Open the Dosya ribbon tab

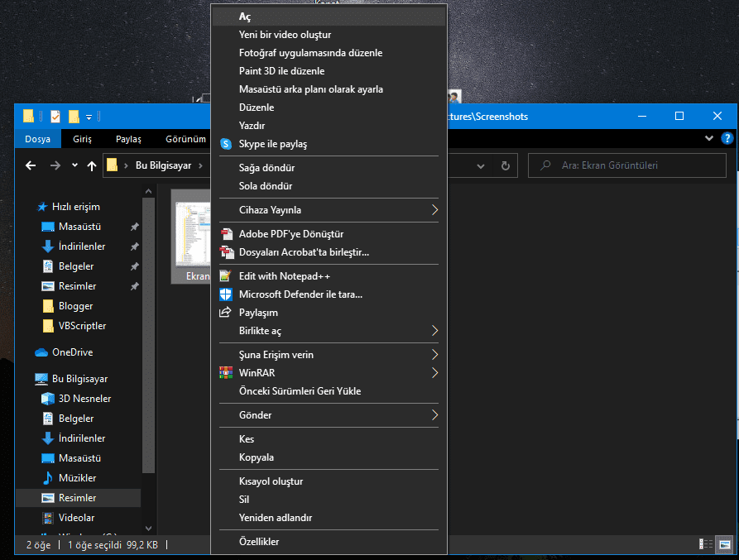[38, 139]
